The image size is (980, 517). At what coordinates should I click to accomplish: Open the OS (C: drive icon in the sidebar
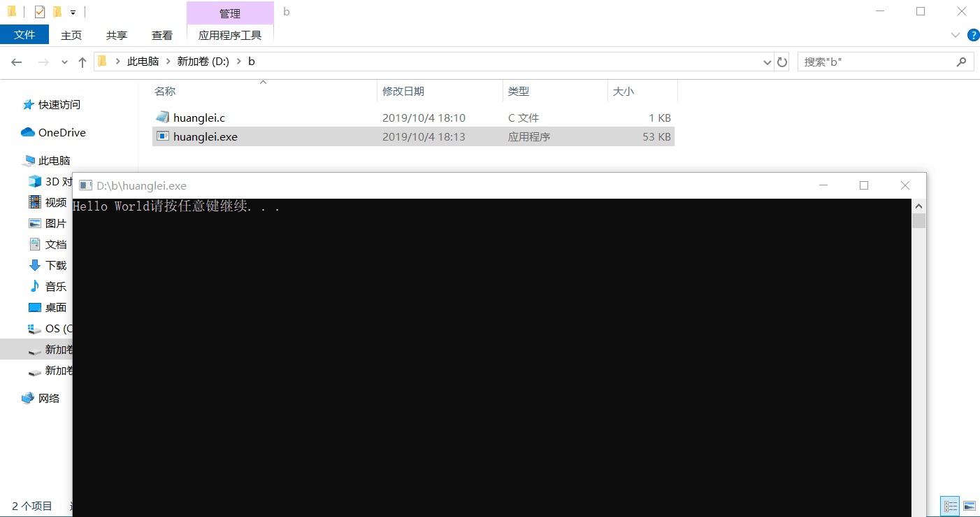(35, 328)
